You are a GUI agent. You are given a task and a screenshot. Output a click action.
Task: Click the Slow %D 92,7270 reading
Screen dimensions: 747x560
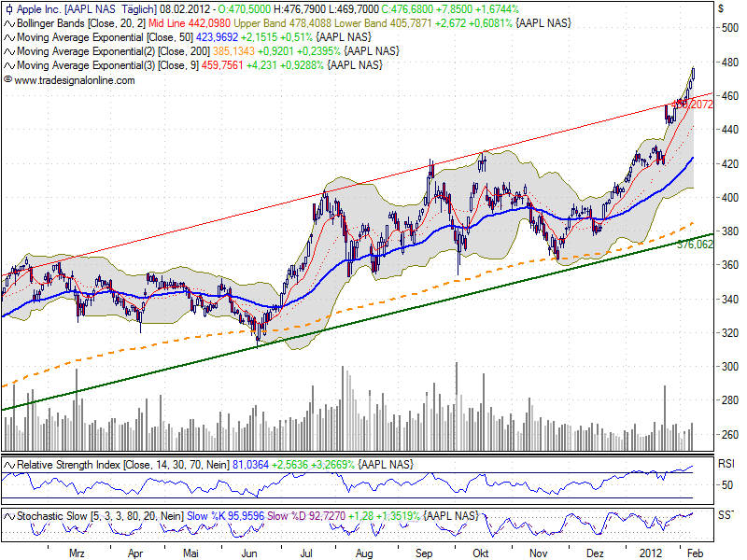pos(306,516)
